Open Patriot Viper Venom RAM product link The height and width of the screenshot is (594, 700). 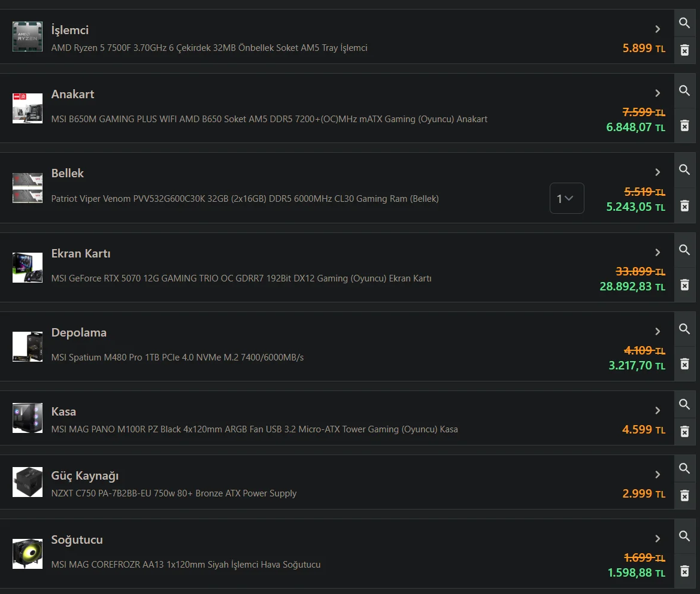click(245, 199)
